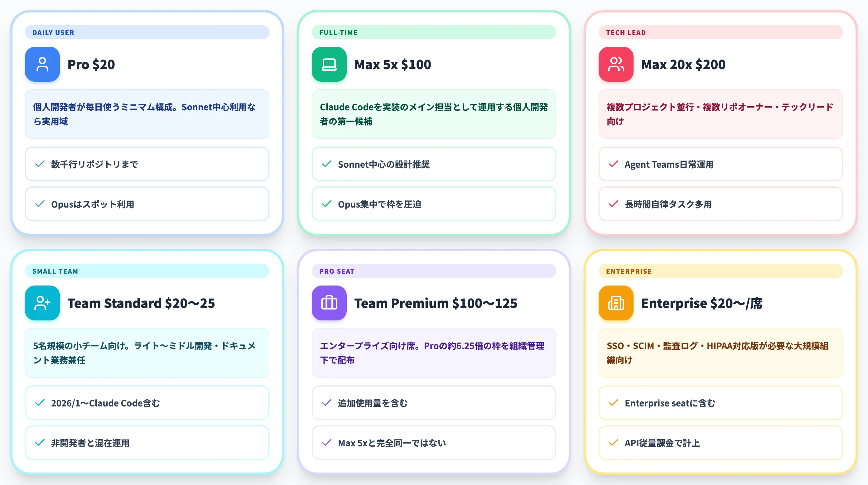Click the checkmark beside 2026/1〜Claude Code含む

pyautogui.click(x=40, y=403)
